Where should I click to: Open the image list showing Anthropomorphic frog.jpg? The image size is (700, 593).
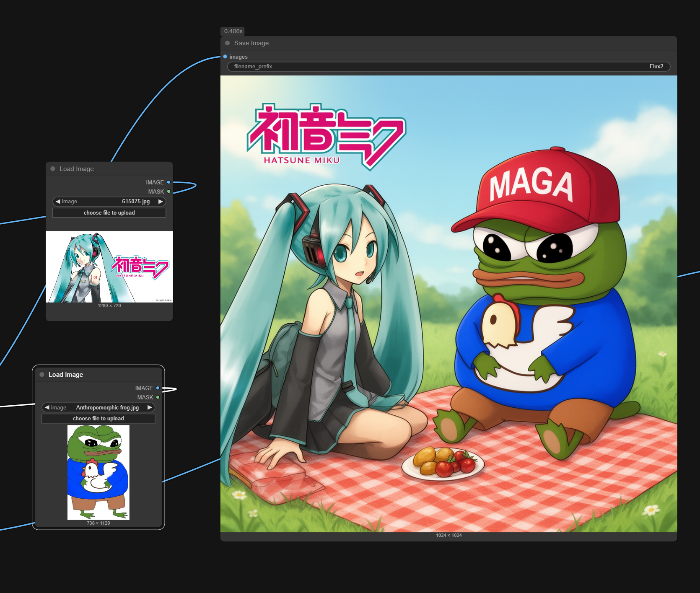pyautogui.click(x=98, y=407)
